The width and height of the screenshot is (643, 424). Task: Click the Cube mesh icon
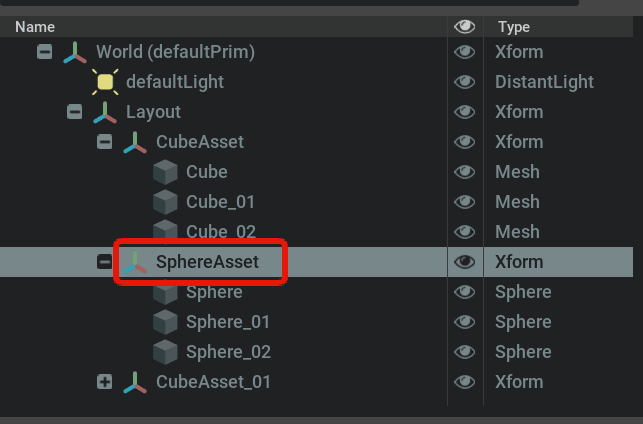tap(165, 172)
